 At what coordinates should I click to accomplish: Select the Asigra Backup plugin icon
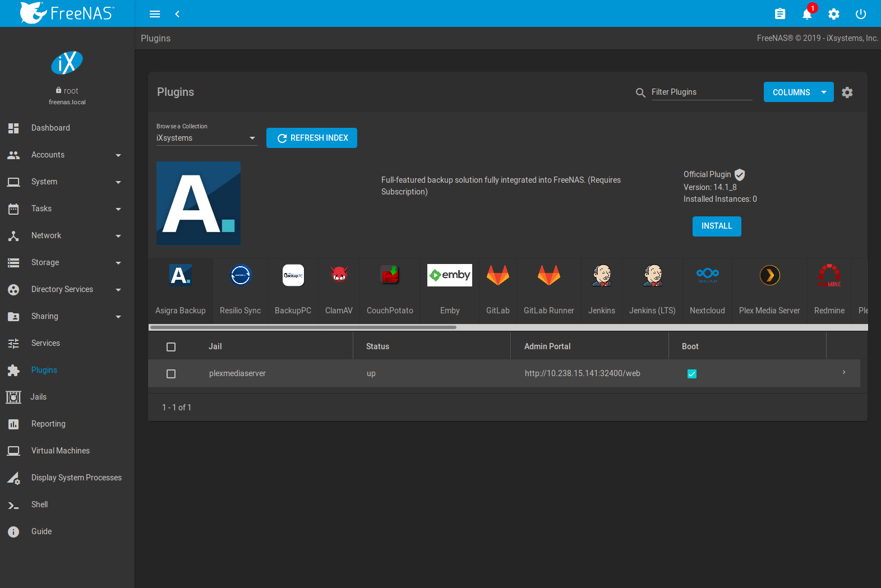click(181, 275)
